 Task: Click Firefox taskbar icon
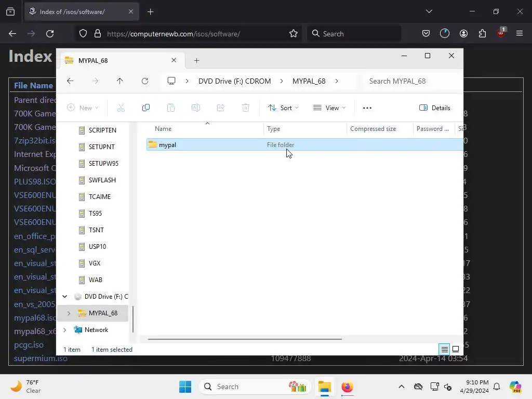click(x=347, y=387)
